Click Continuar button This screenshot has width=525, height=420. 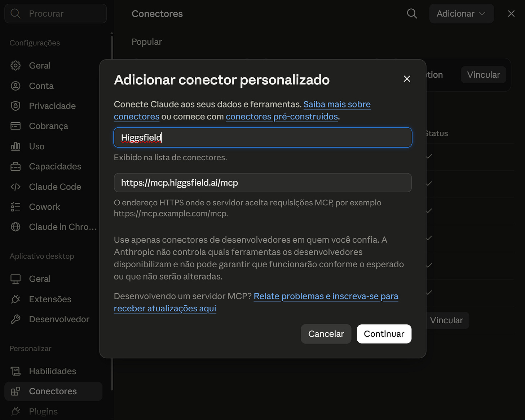(384, 334)
